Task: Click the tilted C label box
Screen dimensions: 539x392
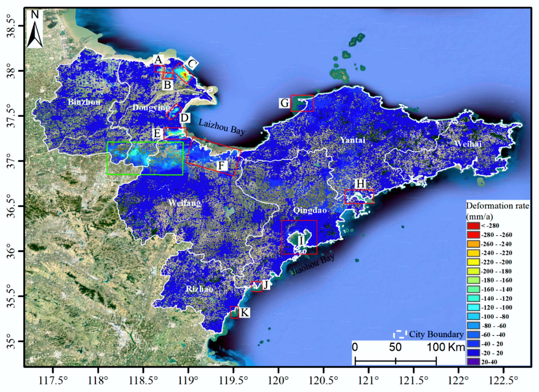Action: pyautogui.click(x=192, y=64)
